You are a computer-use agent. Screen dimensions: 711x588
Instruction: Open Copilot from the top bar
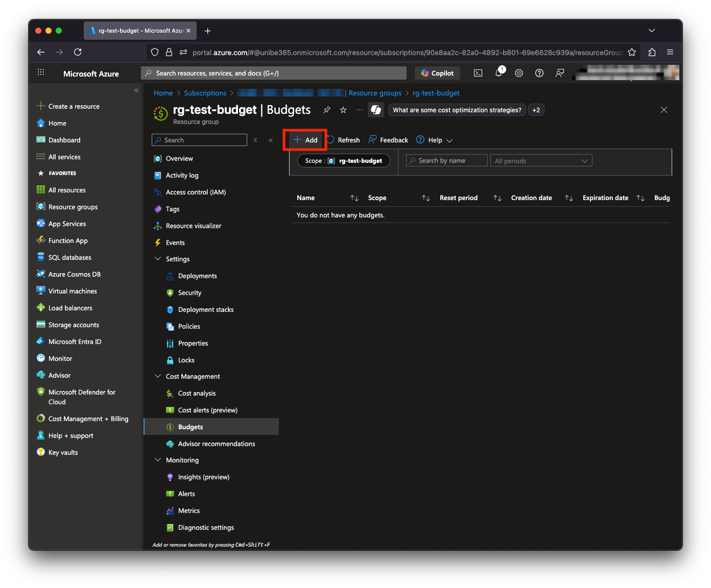[437, 72]
